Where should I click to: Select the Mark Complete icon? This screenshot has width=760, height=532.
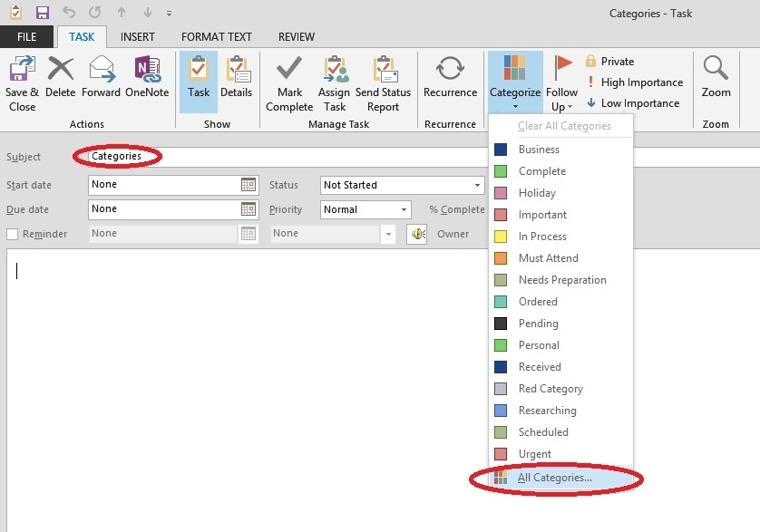click(x=288, y=82)
